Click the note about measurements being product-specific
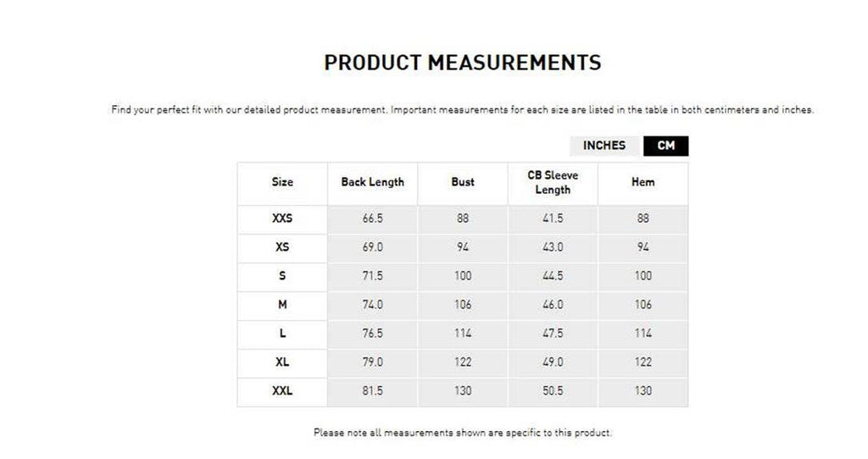This screenshot has height=459, width=868. click(x=463, y=433)
